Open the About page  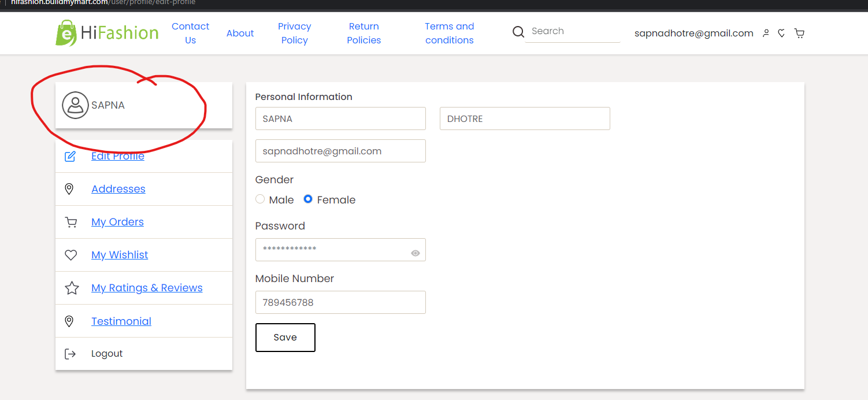pyautogui.click(x=240, y=33)
